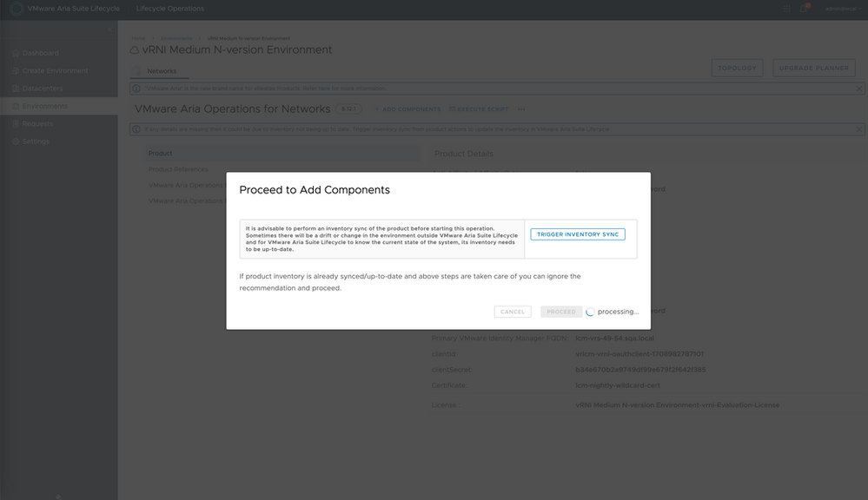Open Settings from the sidebar
This screenshot has height=500, width=868.
[x=36, y=141]
